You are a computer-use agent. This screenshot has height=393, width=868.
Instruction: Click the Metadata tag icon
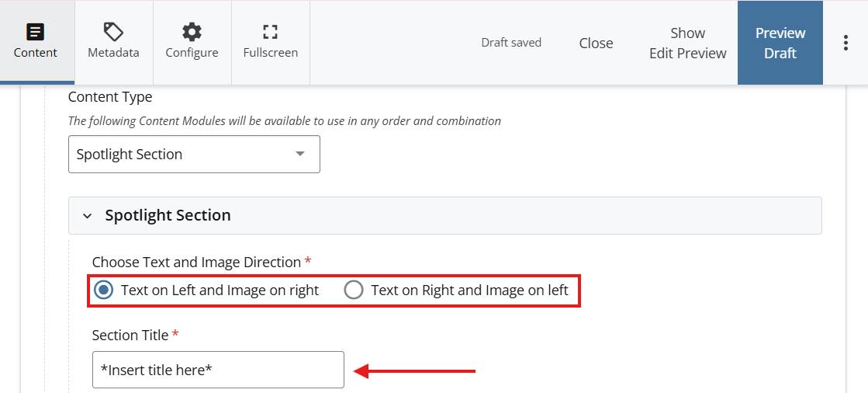113,32
